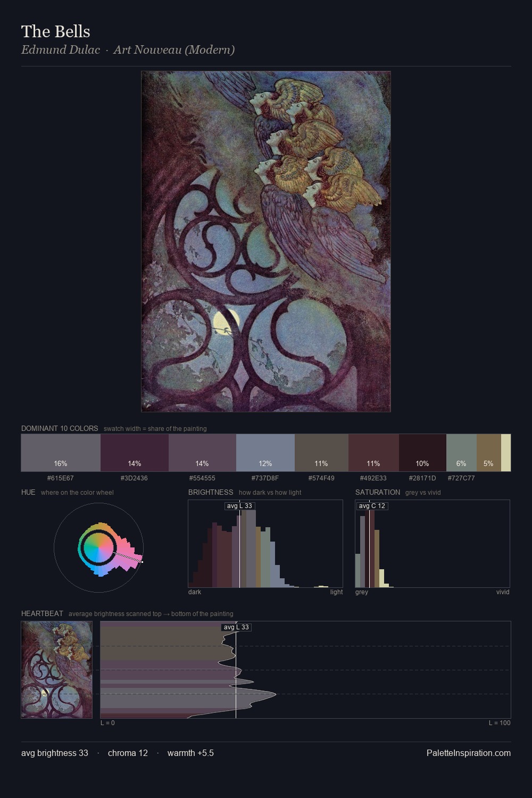
Task: Click the 'BRIGHTNESS' section heading
Action: pyautogui.click(x=211, y=492)
